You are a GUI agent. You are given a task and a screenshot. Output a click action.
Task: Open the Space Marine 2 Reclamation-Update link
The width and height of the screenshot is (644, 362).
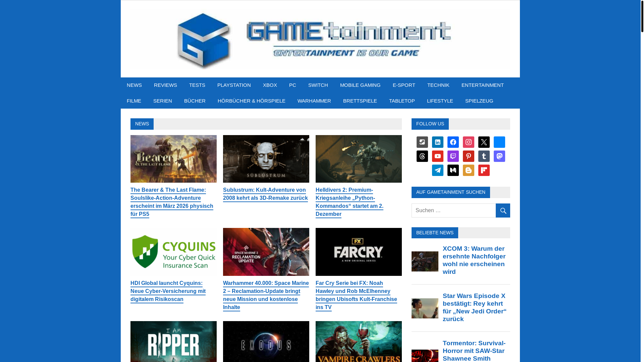[266, 295]
